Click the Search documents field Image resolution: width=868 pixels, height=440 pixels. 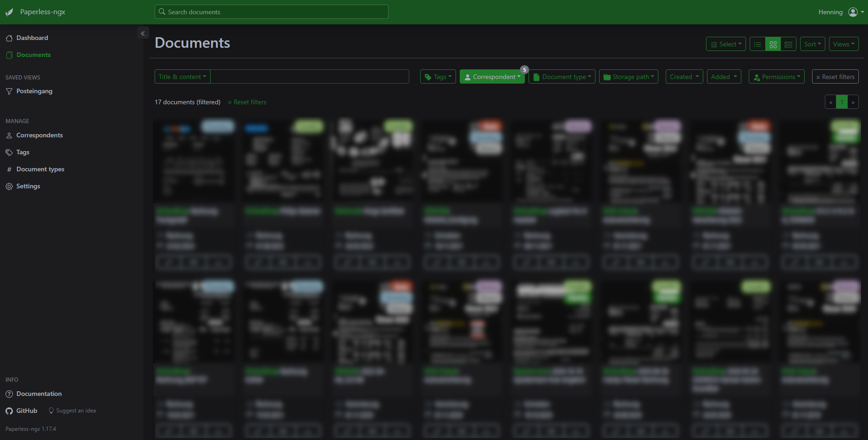click(x=272, y=12)
